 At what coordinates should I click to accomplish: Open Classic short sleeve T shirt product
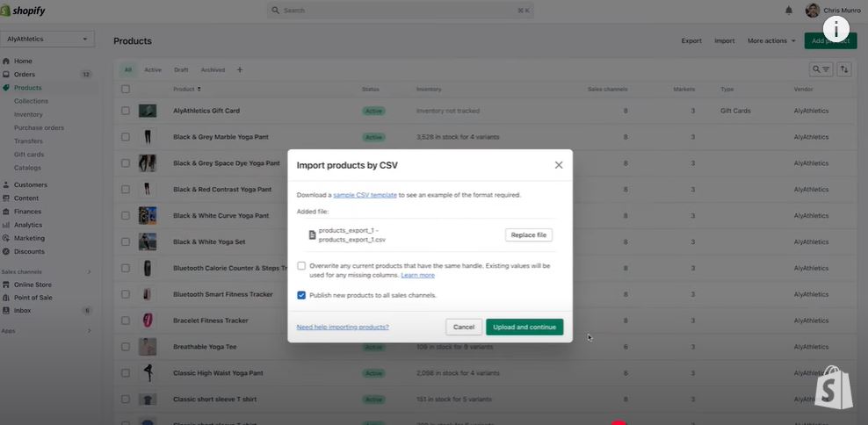(x=214, y=399)
